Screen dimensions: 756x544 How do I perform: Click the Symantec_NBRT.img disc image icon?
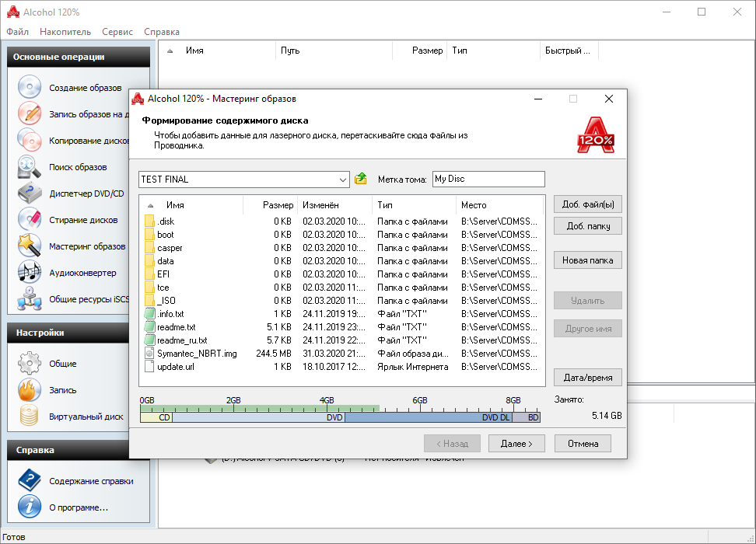[149, 353]
